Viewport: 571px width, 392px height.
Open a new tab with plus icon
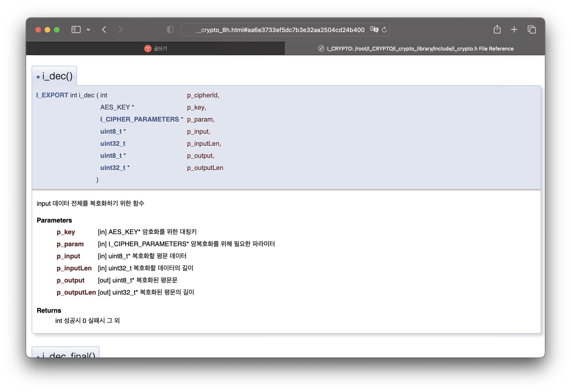[514, 30]
